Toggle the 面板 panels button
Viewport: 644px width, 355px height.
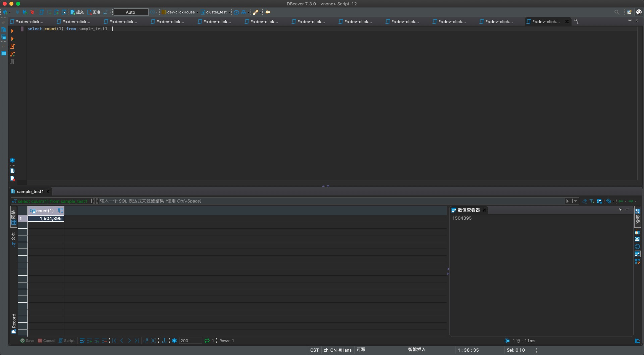click(638, 217)
